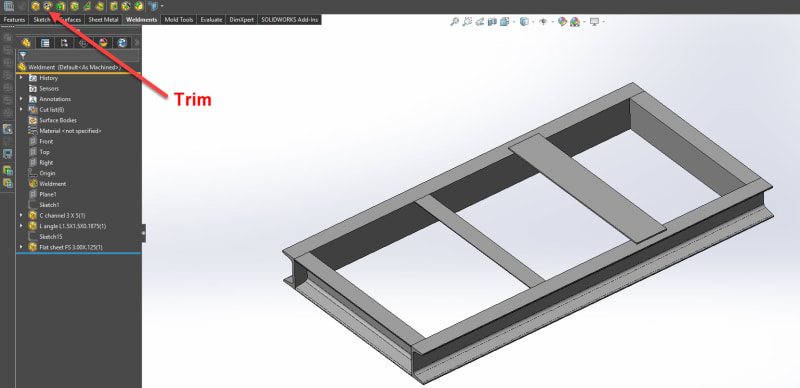Open the DisplayManager tab icon

click(103, 43)
